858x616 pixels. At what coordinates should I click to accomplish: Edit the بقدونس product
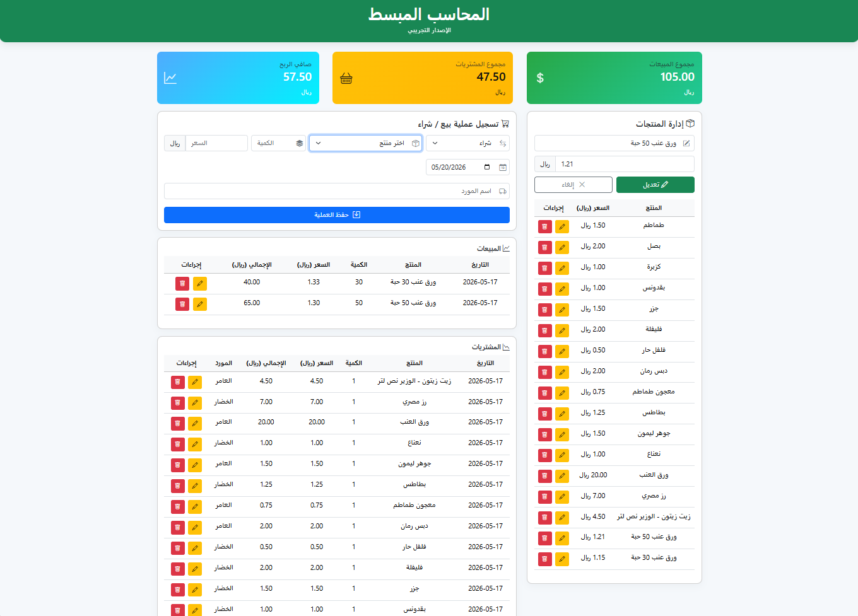[x=562, y=289]
